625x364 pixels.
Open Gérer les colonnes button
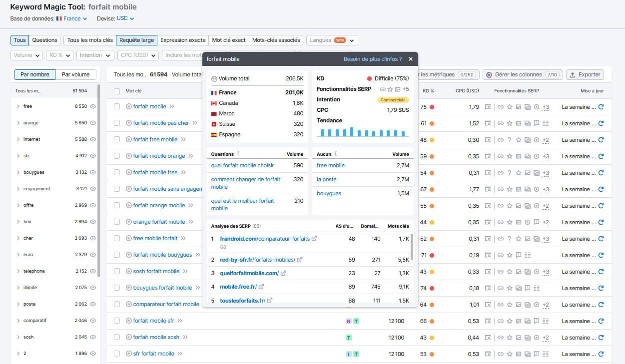[x=523, y=74]
